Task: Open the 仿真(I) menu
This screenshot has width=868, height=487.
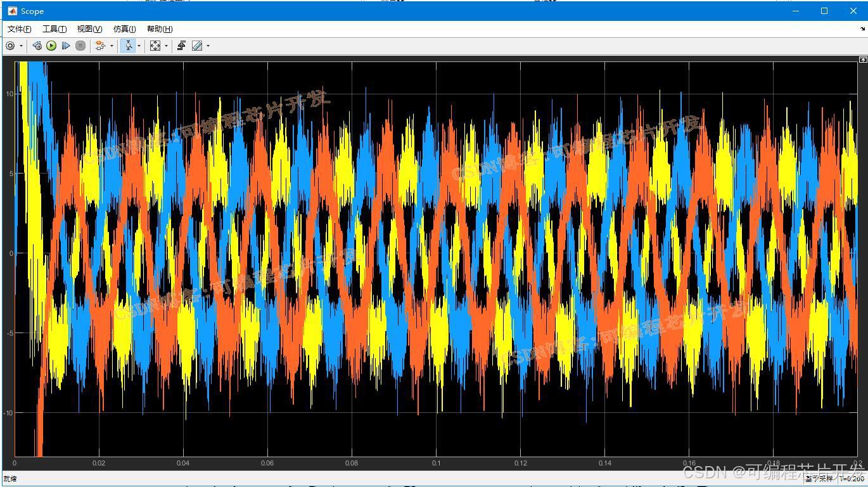Action: tap(124, 29)
